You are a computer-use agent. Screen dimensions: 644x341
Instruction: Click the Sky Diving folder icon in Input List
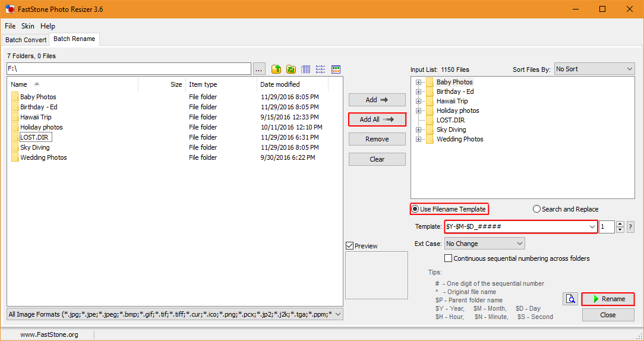[x=430, y=130]
